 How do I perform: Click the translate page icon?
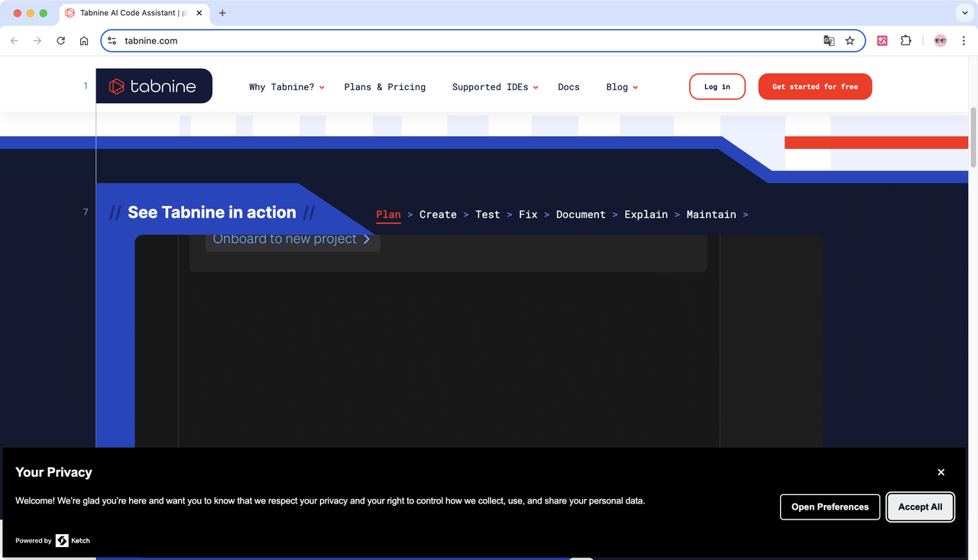[829, 40]
